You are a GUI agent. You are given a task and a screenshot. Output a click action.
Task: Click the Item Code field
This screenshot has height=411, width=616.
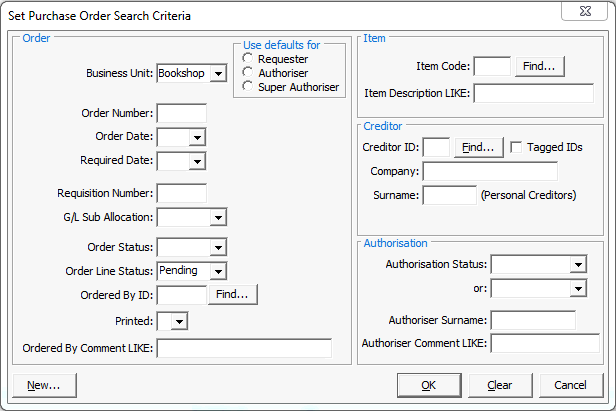point(492,66)
